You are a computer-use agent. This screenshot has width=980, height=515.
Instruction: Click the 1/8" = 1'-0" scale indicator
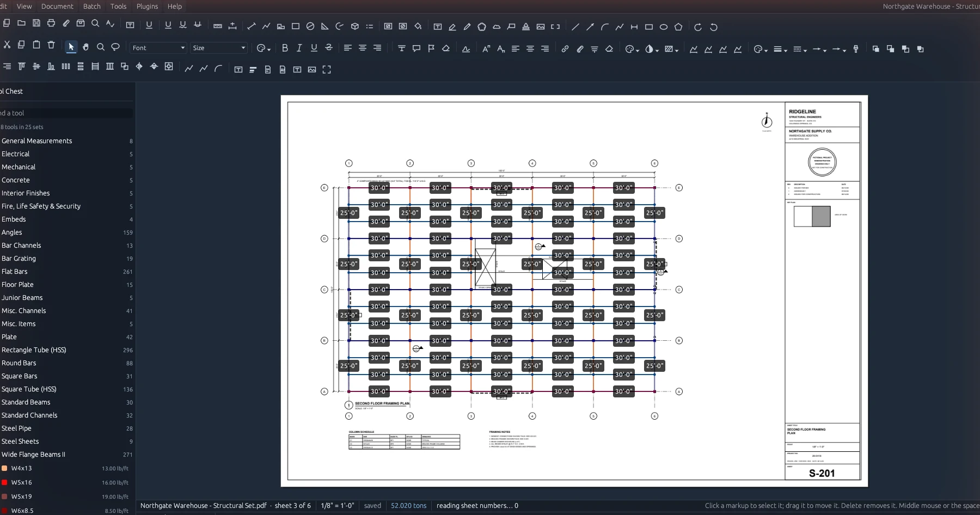[x=338, y=506]
